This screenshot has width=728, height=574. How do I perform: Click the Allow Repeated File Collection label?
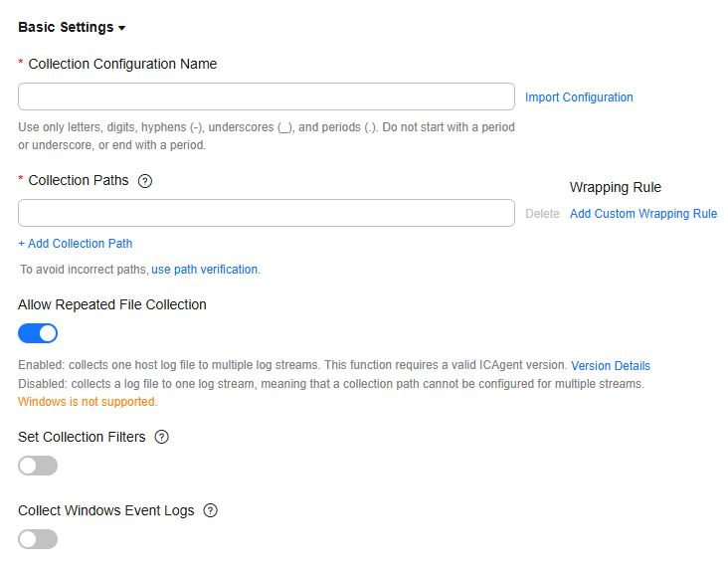[x=112, y=304]
